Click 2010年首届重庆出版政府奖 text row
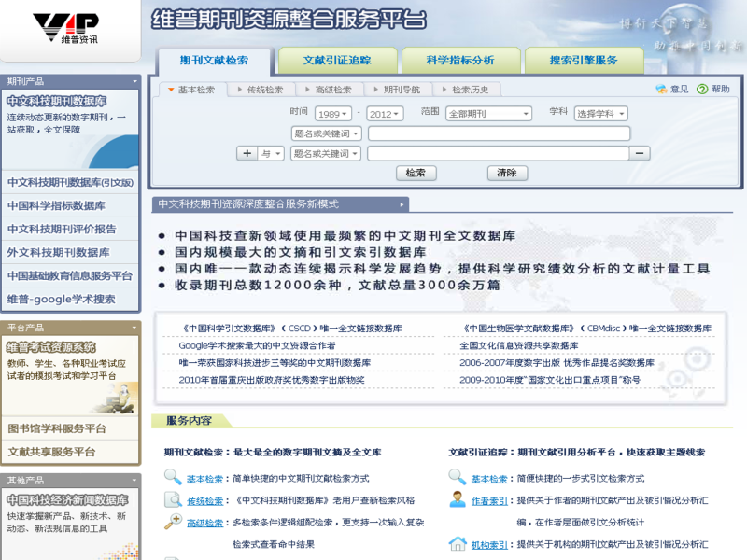This screenshot has height=560, width=747. pos(272,380)
